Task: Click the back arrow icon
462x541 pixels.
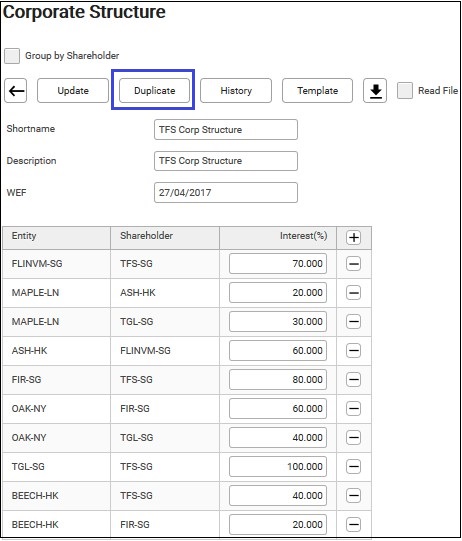Action: tap(16, 91)
